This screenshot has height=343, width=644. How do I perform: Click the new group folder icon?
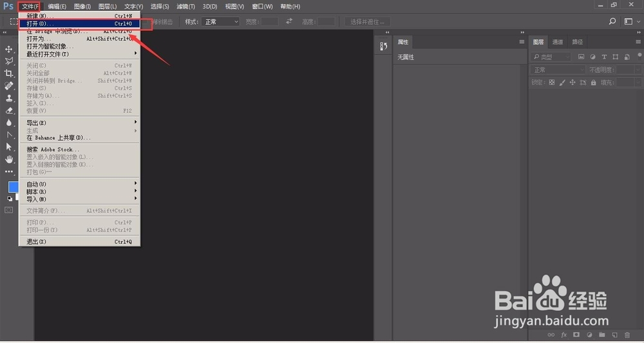click(x=602, y=335)
